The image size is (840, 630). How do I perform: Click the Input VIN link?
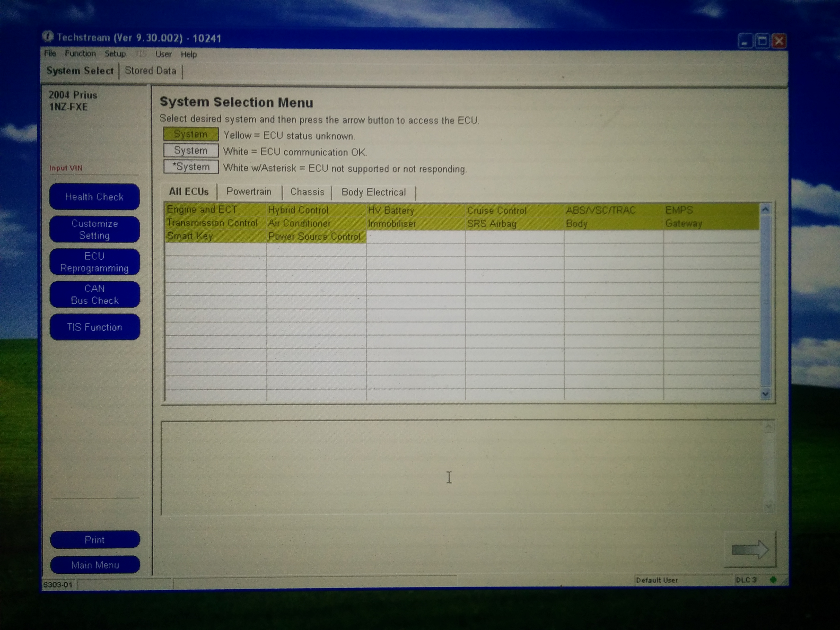tap(66, 168)
